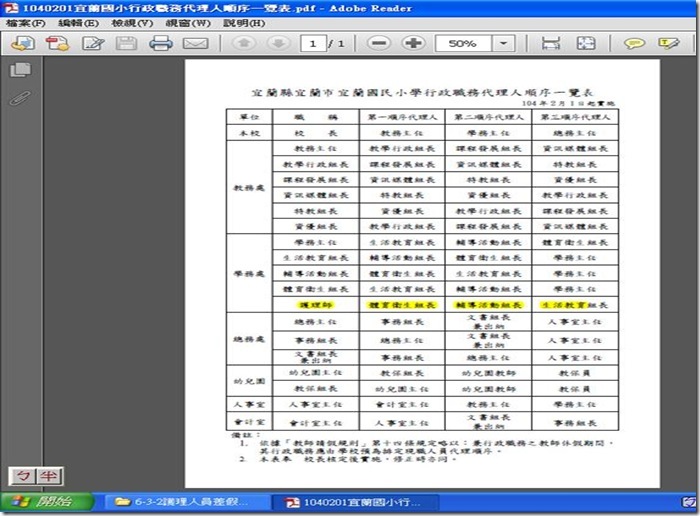Go to previous page with the up arrow
Image resolution: width=700 pixels, height=516 pixels.
(244, 44)
